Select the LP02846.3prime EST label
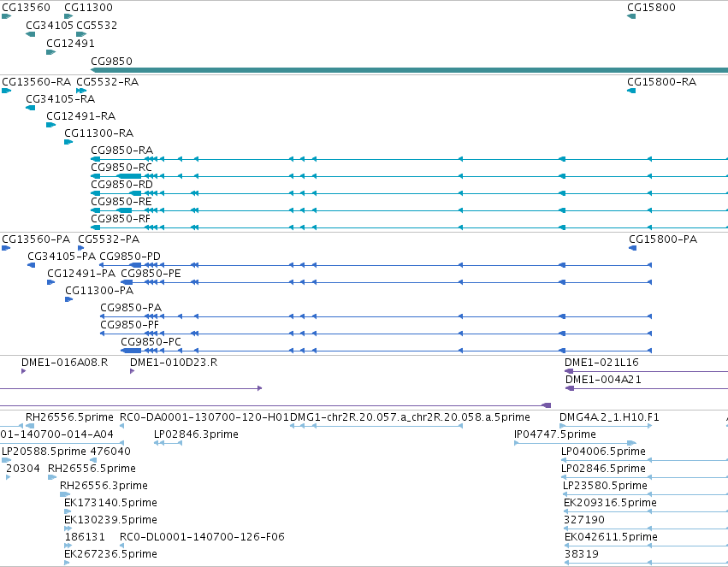728x567 pixels. (x=196, y=434)
